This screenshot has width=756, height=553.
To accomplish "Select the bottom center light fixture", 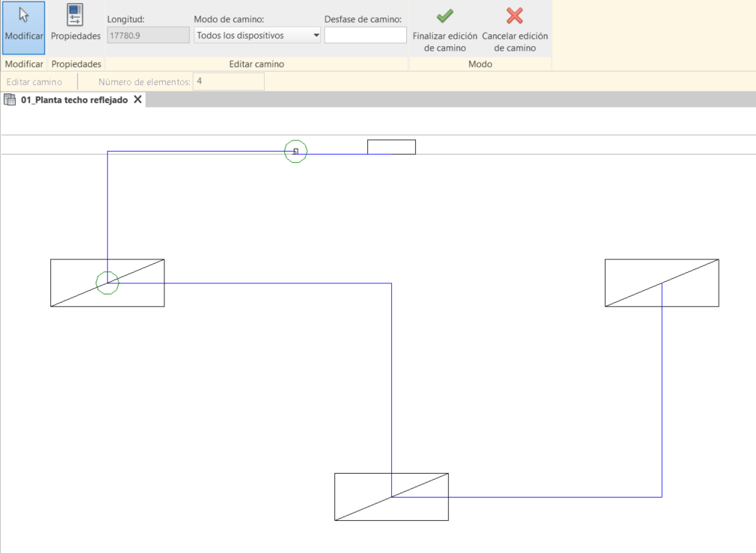I will (392, 497).
